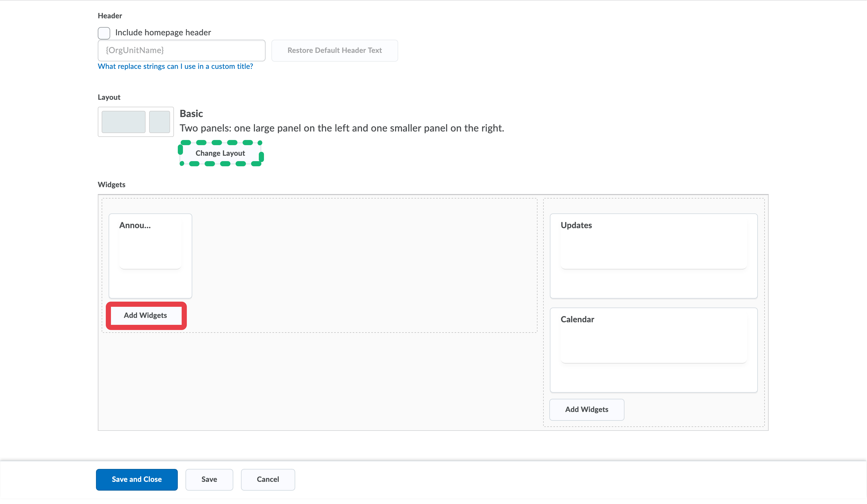Select the Calendar widget title

pyautogui.click(x=577, y=319)
